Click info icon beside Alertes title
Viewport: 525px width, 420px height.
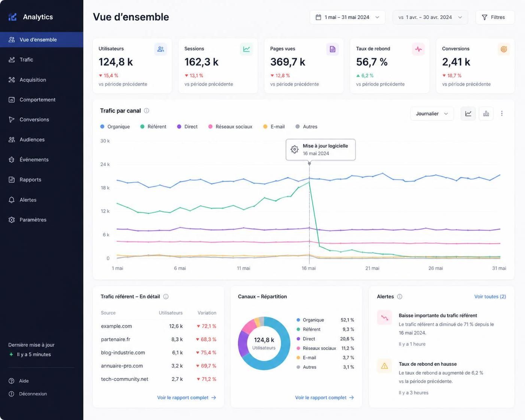pos(400,296)
